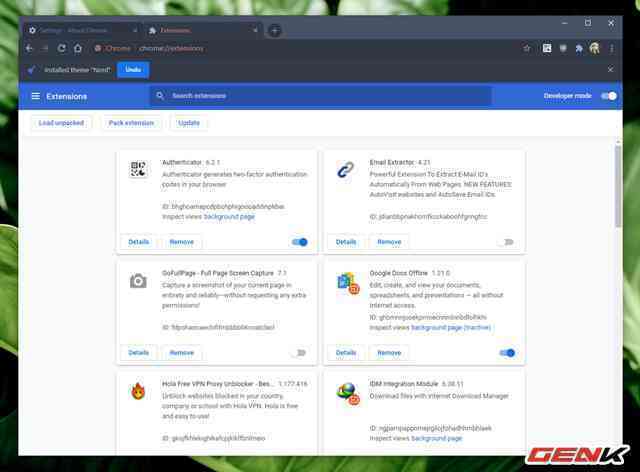Image resolution: width=640 pixels, height=472 pixels.
Task: Go to the home page icon
Action: click(78, 48)
